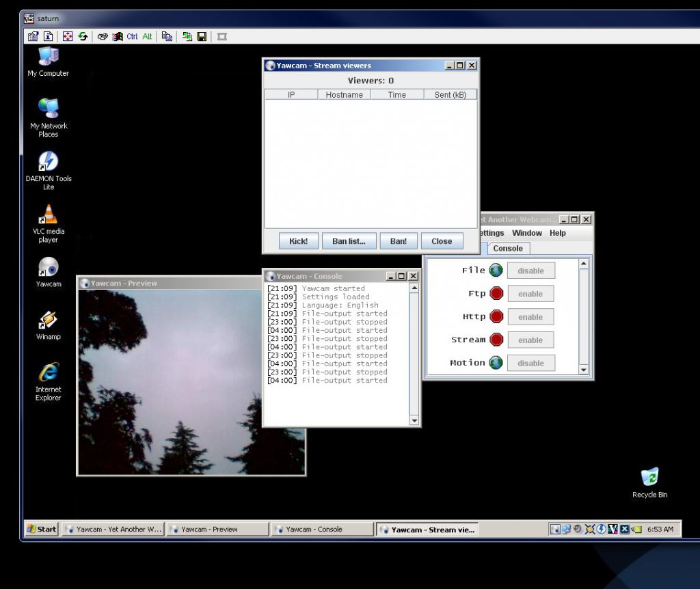The height and width of the screenshot is (589, 700).
Task: Open the Windows Start menu
Action: (x=42, y=529)
